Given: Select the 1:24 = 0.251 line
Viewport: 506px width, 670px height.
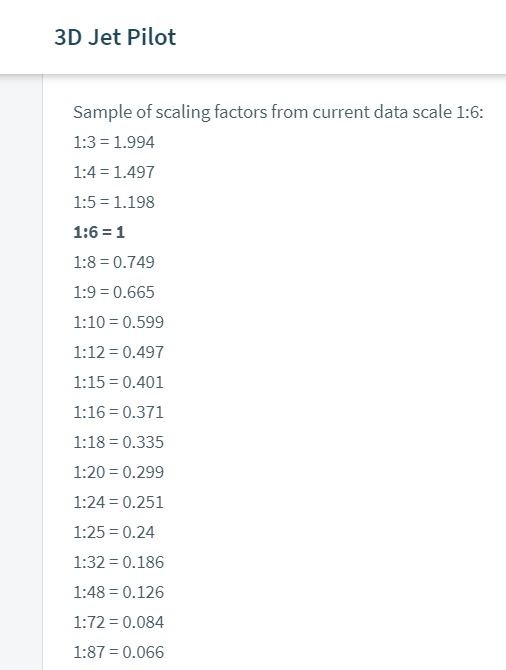Looking at the screenshot, I should 118,502.
